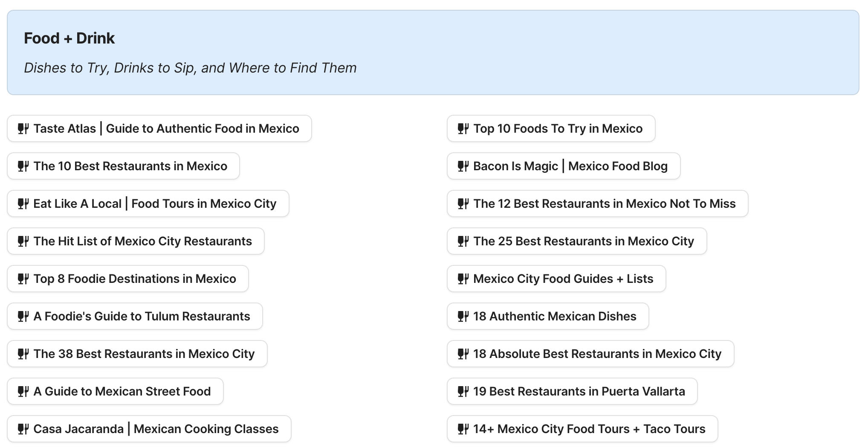Screen dimensions: 868x448
Task: Click the food icon next to A Guide to Mexican Street Food
Action: coord(23,391)
